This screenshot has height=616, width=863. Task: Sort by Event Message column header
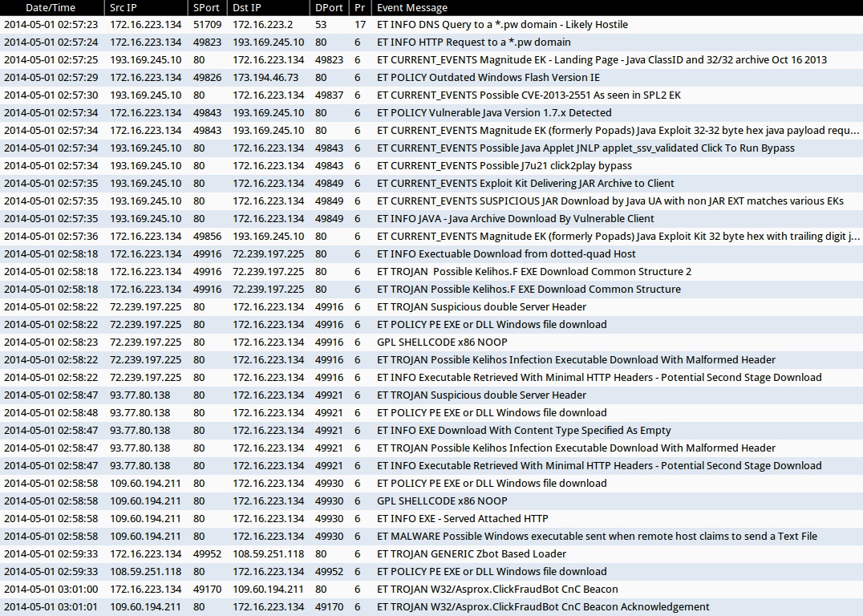412,7
